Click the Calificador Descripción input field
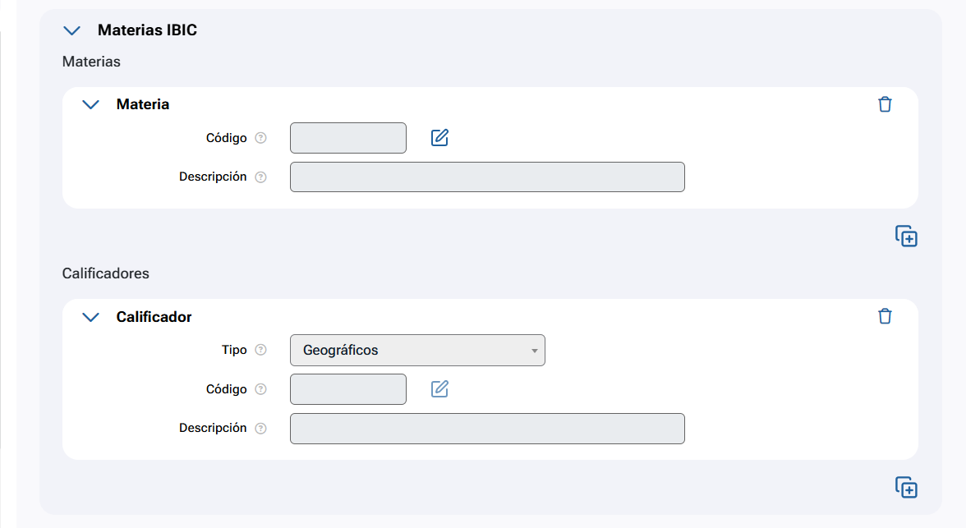The height and width of the screenshot is (528, 980). 487,429
